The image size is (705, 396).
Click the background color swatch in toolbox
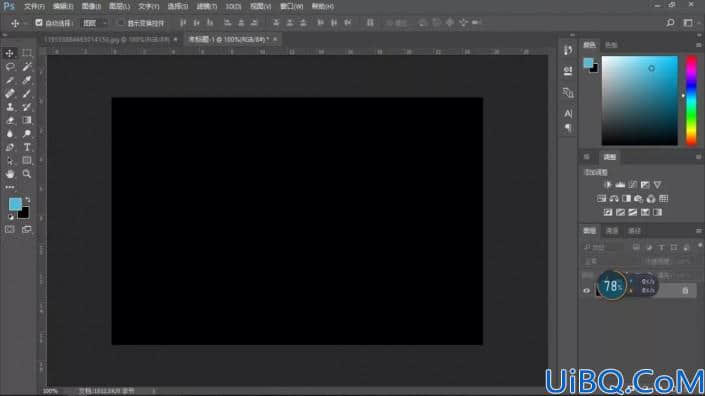click(25, 214)
